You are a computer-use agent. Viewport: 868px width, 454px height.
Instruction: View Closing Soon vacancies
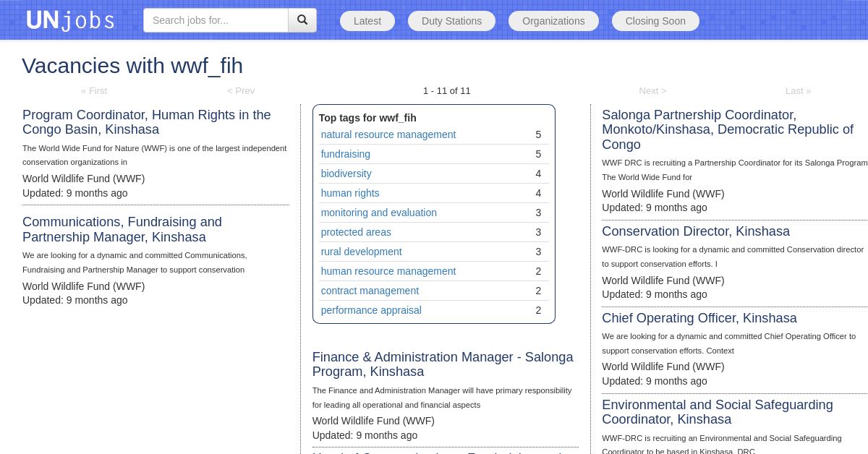[x=655, y=21]
